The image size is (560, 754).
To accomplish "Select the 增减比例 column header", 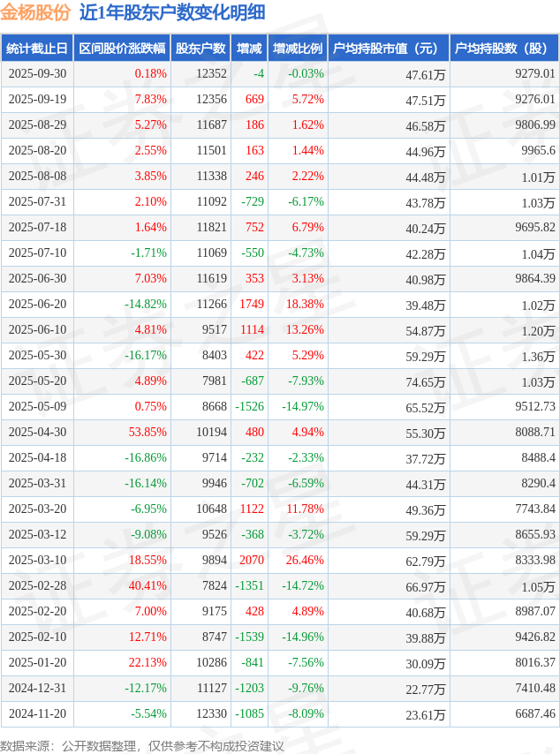I will [298, 49].
